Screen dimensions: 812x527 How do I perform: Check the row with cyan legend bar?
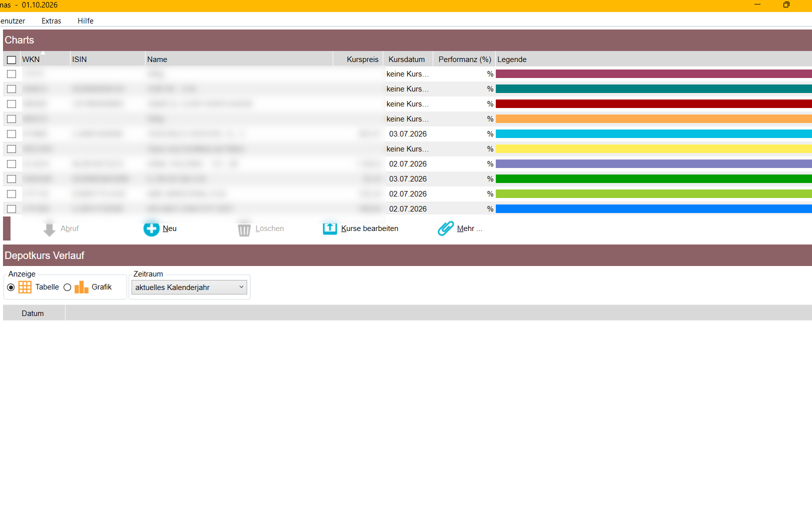[x=12, y=134]
